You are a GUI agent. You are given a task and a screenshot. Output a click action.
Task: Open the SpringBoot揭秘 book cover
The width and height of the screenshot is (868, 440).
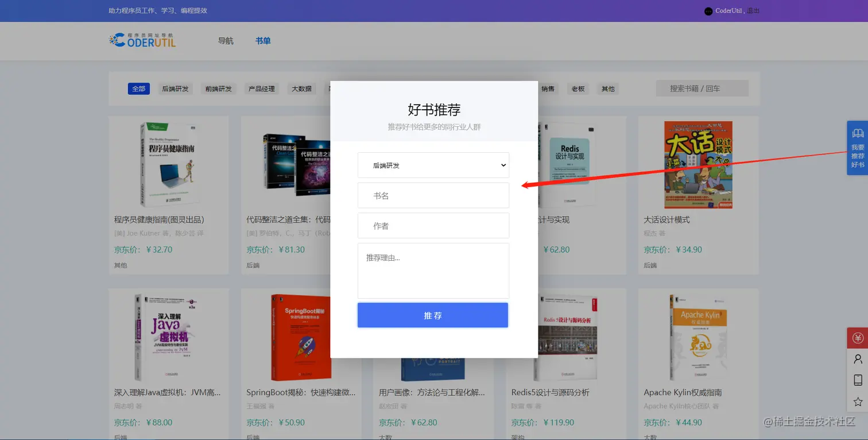tap(301, 337)
